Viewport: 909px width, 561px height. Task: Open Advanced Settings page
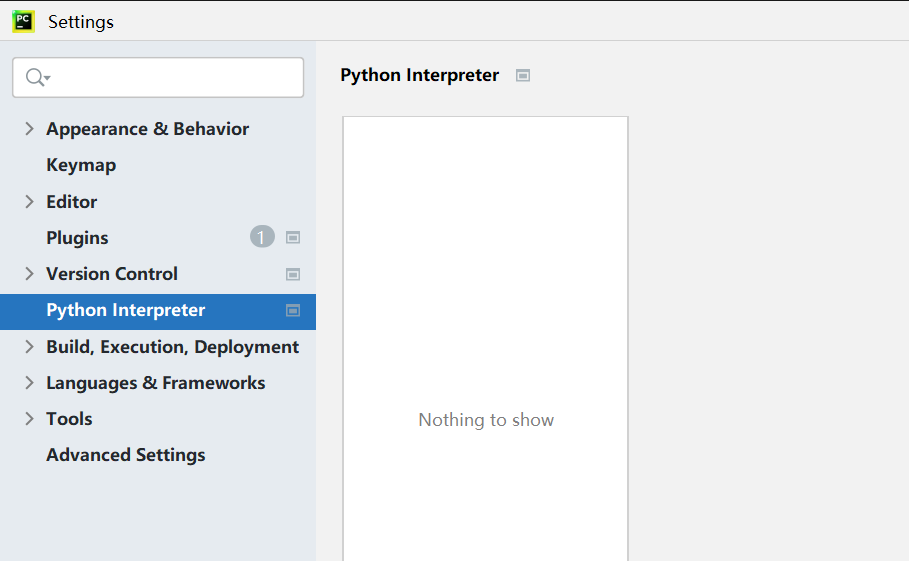(126, 455)
